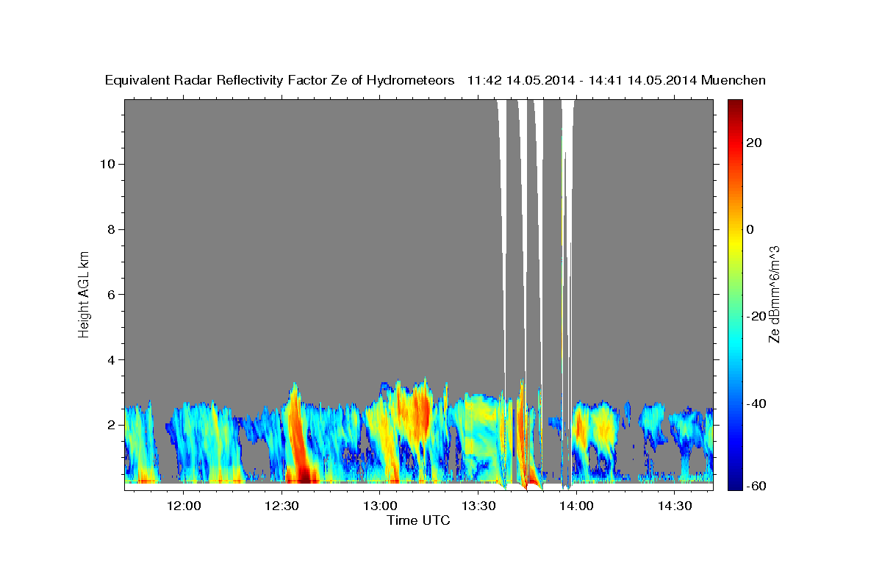882x588 pixels.
Task: Click the 'Time UTC' axis label
Action: click(x=418, y=520)
